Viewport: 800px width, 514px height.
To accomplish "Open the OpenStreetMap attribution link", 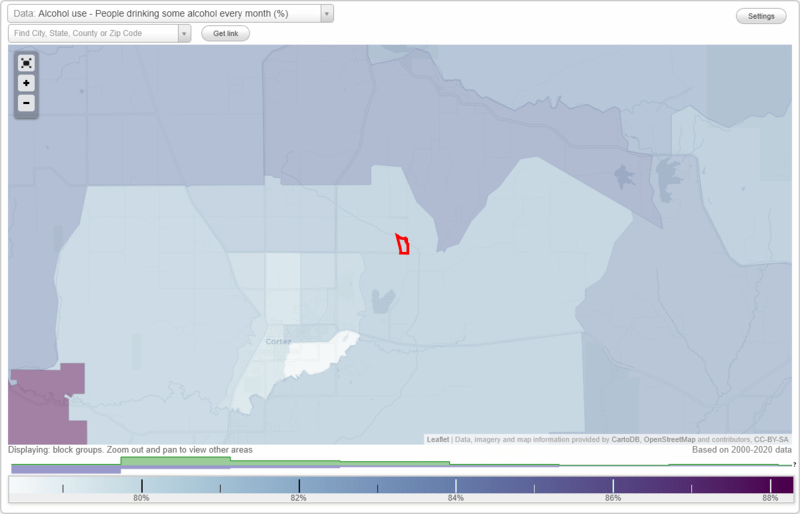I will (669, 439).
